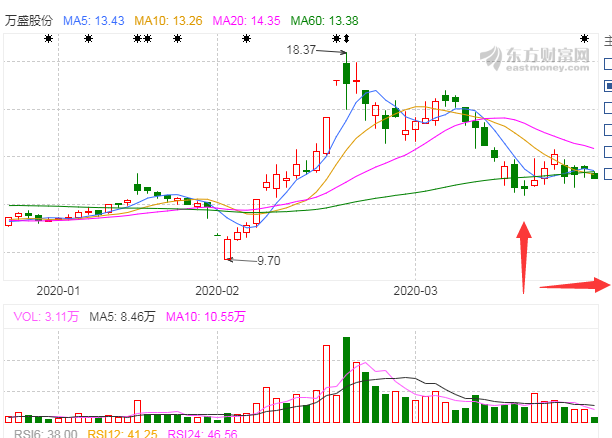Image resolution: width=612 pixels, height=438 pixels.
Task: Open the asterisk marker just after the 2020-02 gridline
Action: (246, 39)
